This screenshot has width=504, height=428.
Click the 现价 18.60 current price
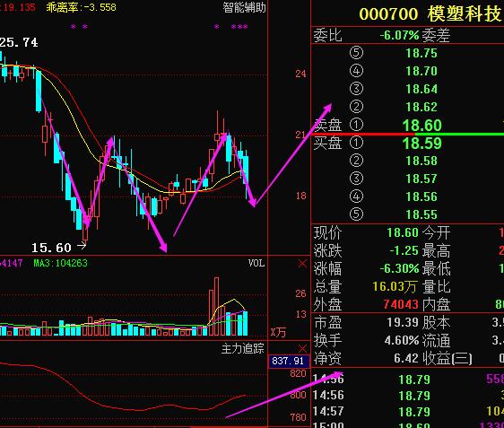[403, 232]
